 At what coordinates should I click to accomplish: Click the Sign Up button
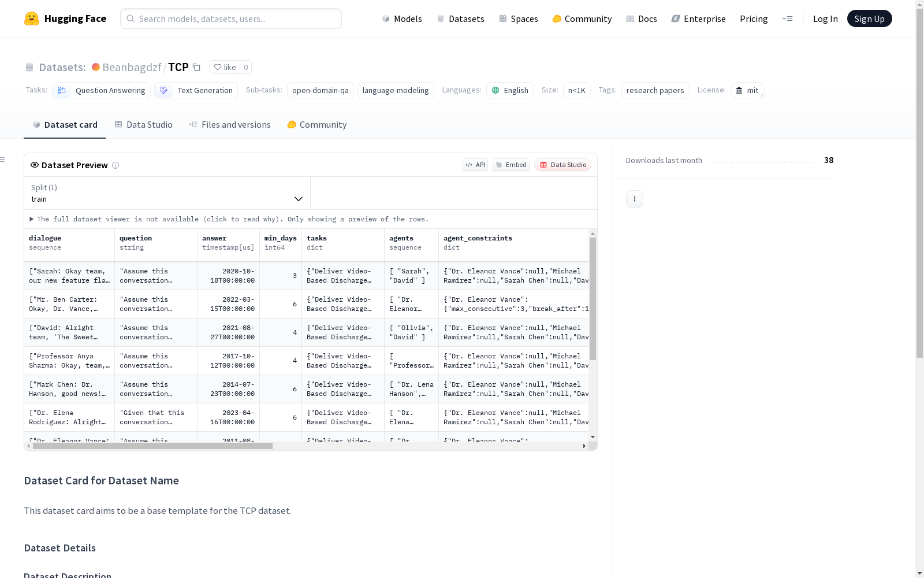[x=869, y=18]
